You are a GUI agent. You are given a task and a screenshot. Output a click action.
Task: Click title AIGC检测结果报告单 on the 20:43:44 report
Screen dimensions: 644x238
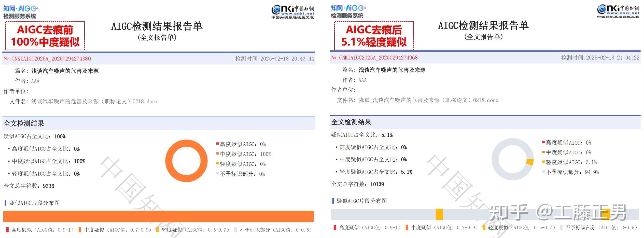157,26
